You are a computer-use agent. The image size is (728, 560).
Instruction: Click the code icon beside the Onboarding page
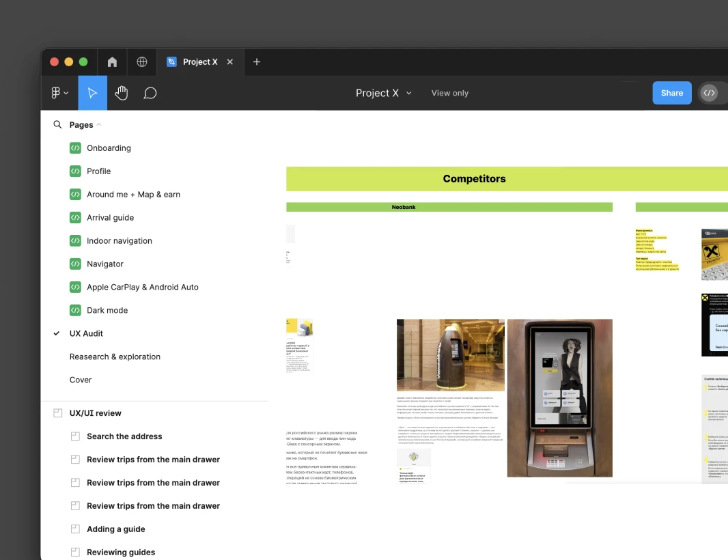(75, 148)
